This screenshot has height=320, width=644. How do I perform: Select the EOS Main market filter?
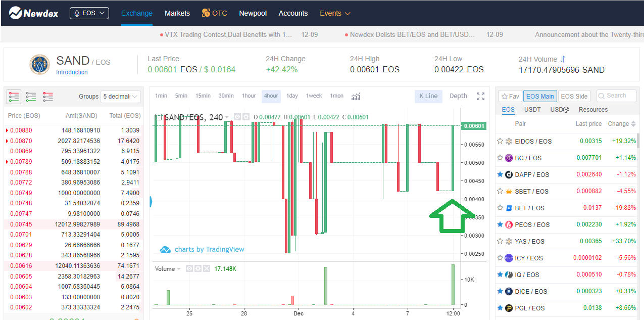540,96
